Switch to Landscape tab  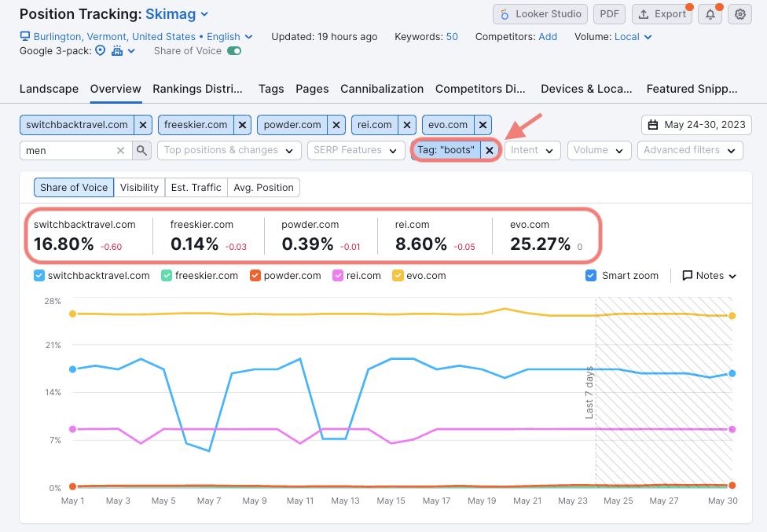[49, 89]
